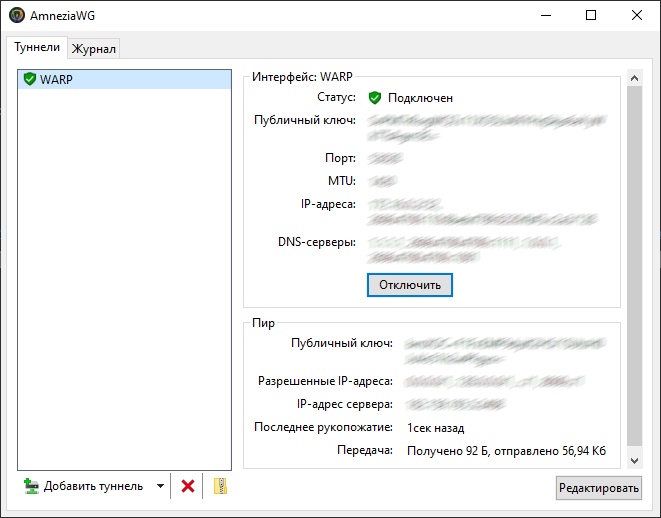Click 'Получено 92 Б, отправлено 56,94 Кб' text

[506, 451]
